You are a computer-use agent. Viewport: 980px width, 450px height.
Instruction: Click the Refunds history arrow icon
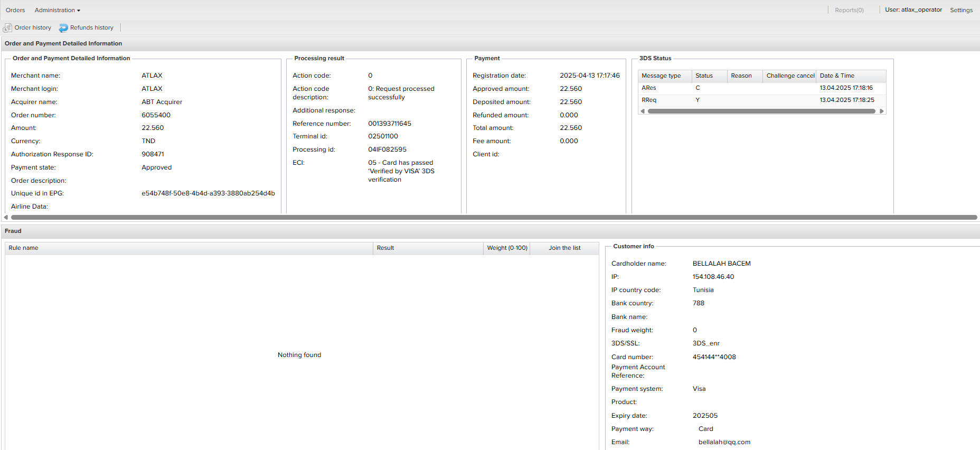point(63,28)
